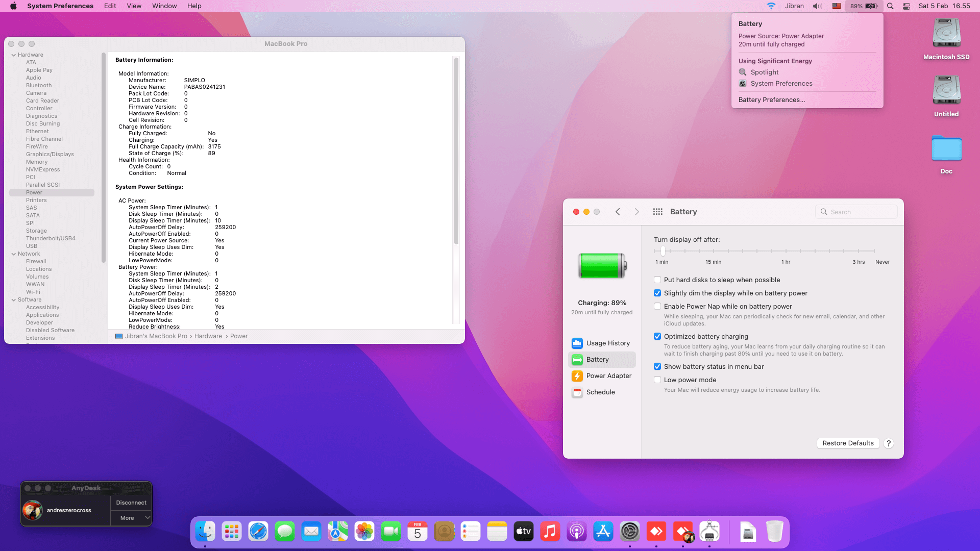This screenshot has height=551, width=980.
Task: Collapse Hardware tree section
Action: [x=14, y=55]
